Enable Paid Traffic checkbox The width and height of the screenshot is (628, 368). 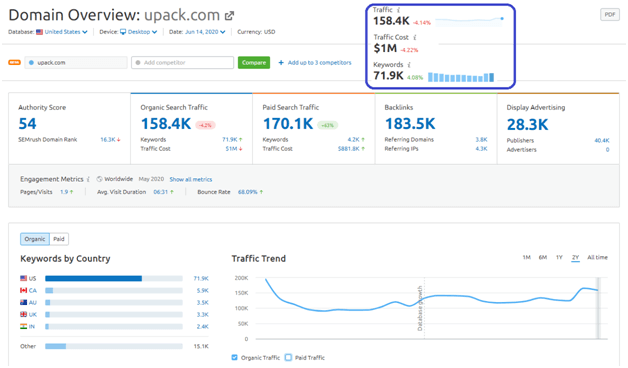coord(288,358)
